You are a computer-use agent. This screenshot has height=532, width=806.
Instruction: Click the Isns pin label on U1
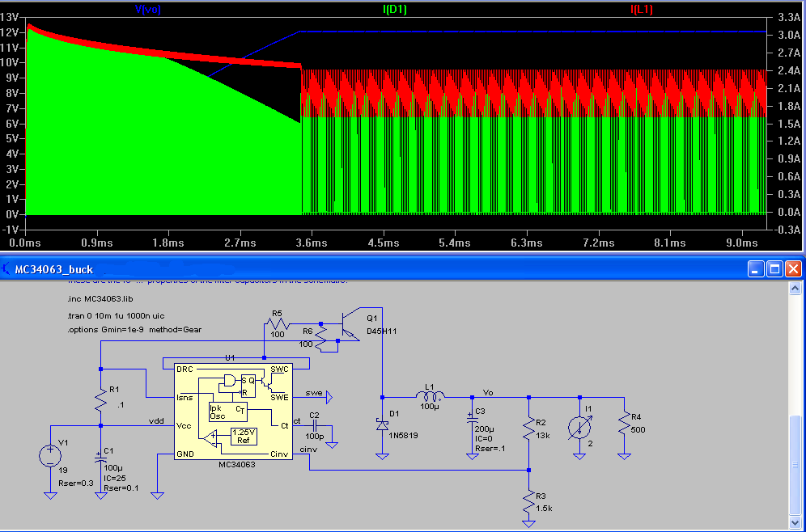(185, 397)
